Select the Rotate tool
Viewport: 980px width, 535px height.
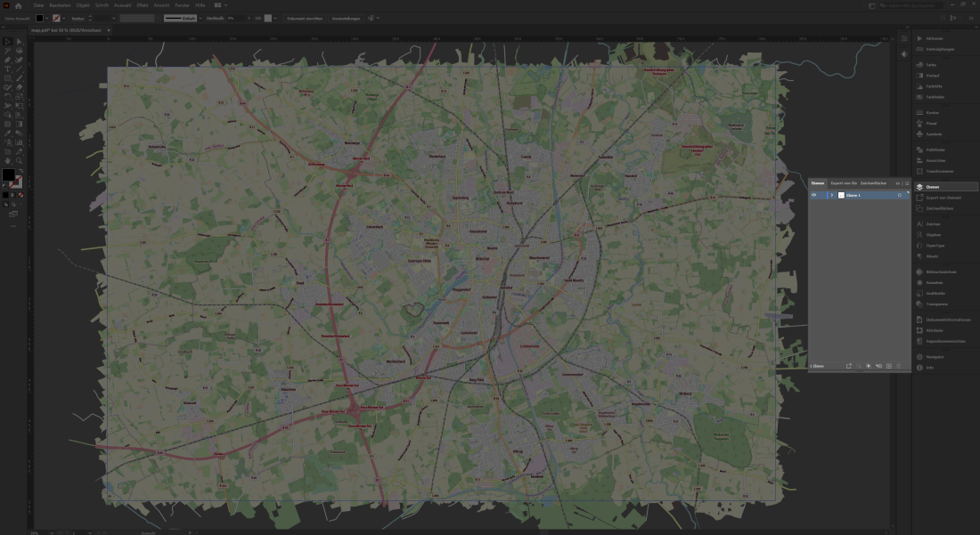pos(7,96)
